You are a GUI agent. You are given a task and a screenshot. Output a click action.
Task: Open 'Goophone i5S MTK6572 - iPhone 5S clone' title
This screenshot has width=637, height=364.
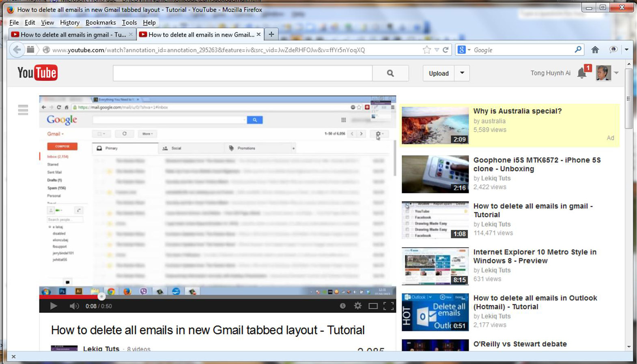pos(537,165)
